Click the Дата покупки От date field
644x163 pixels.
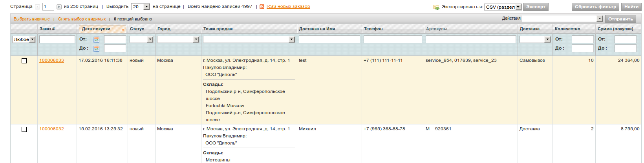tap(115, 39)
